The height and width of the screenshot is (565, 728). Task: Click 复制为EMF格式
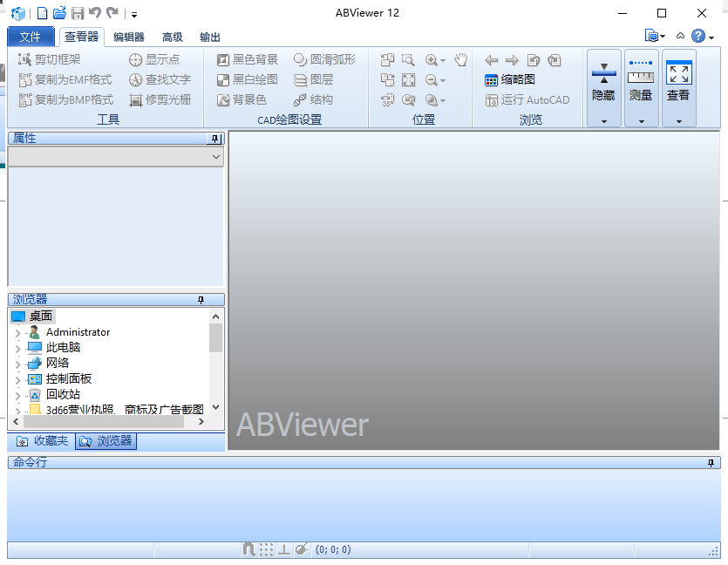click(x=65, y=80)
